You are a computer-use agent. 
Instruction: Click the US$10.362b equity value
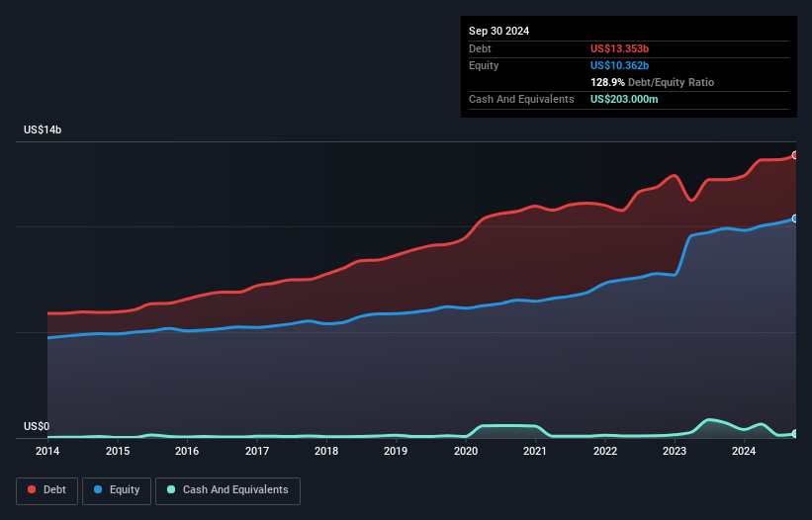click(619, 65)
